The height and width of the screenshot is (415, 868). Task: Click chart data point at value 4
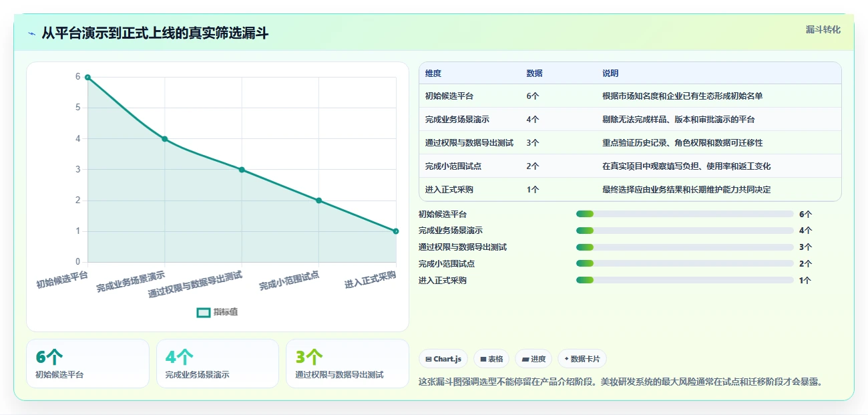coord(164,139)
